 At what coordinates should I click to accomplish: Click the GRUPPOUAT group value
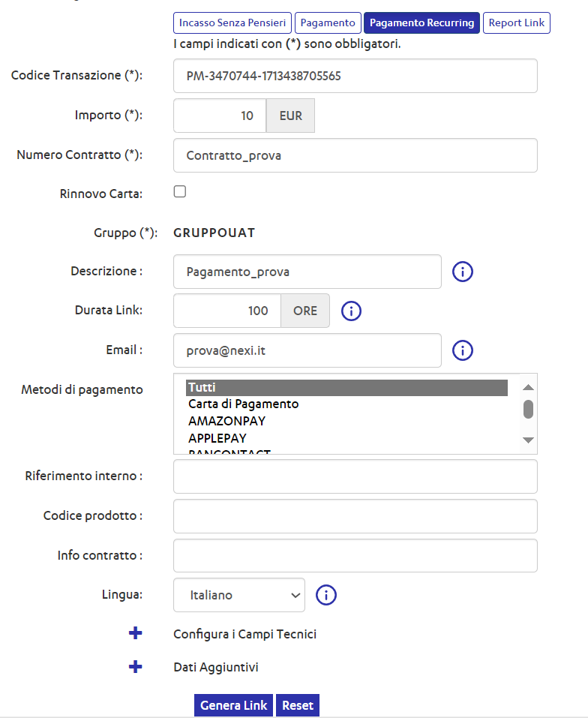pyautogui.click(x=214, y=233)
